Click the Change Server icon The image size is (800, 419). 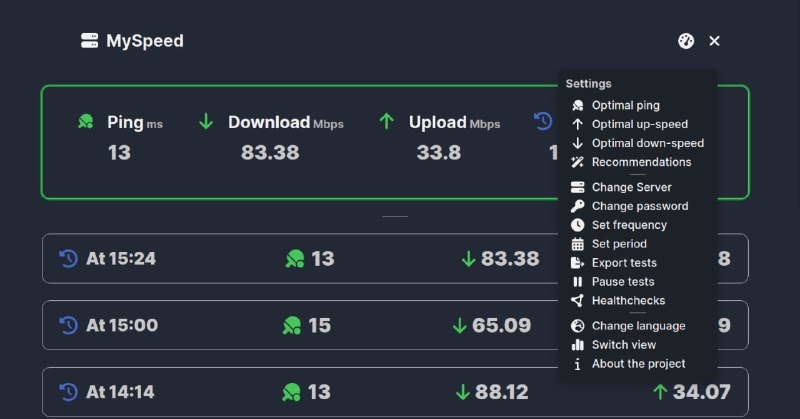pos(577,187)
